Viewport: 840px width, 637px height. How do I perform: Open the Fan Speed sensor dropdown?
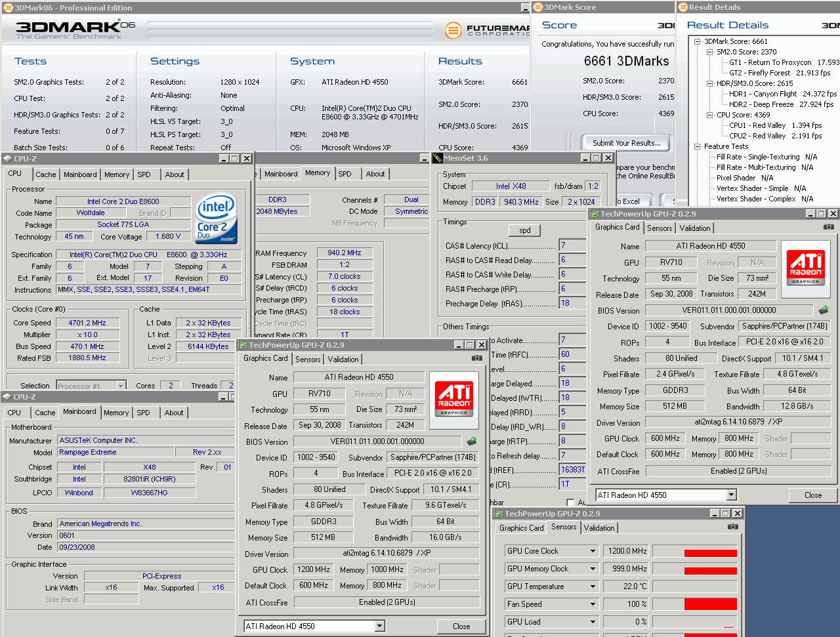click(593, 604)
